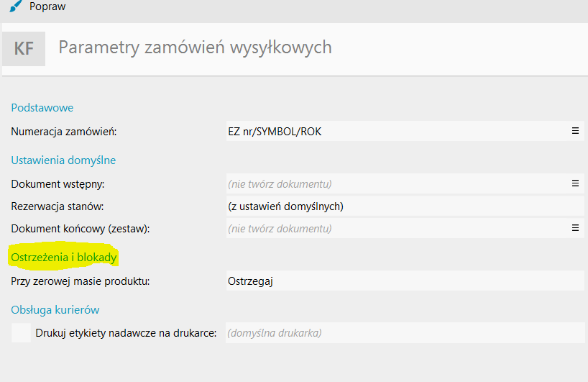
Task: Toggle the Drukuj etykiety nadawcze checkbox
Action: [x=22, y=332]
